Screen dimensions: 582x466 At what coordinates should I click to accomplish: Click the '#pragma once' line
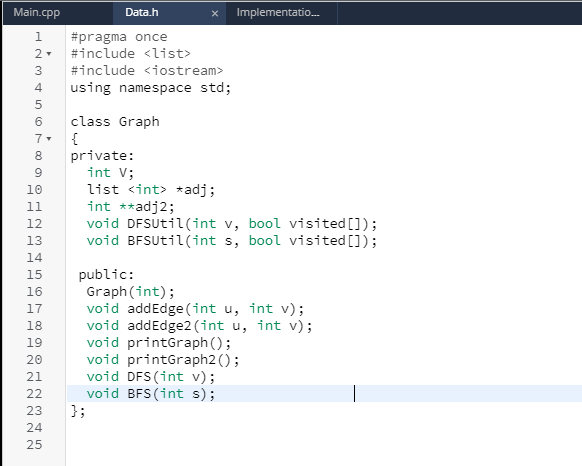coord(119,37)
